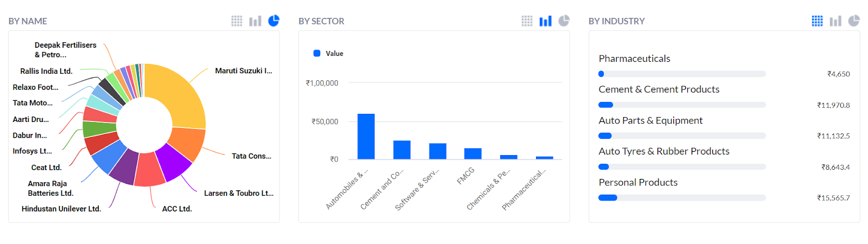Click the Infosys Lt label

point(32,151)
